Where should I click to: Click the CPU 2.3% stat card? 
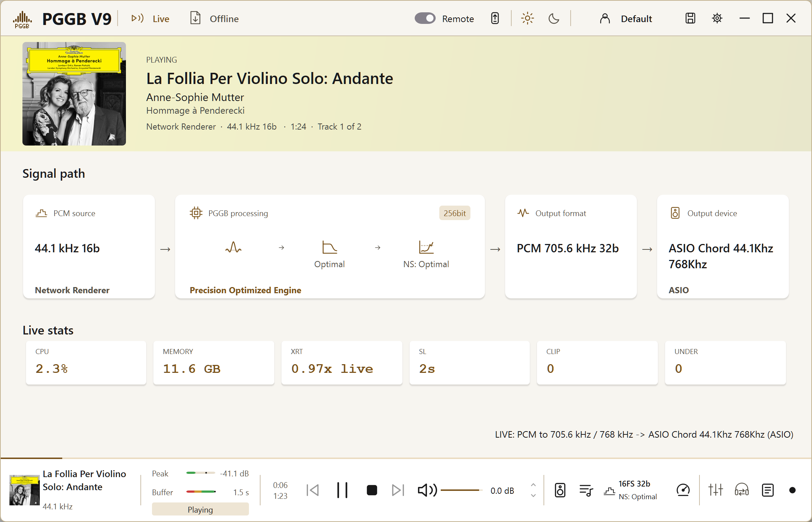click(86, 363)
